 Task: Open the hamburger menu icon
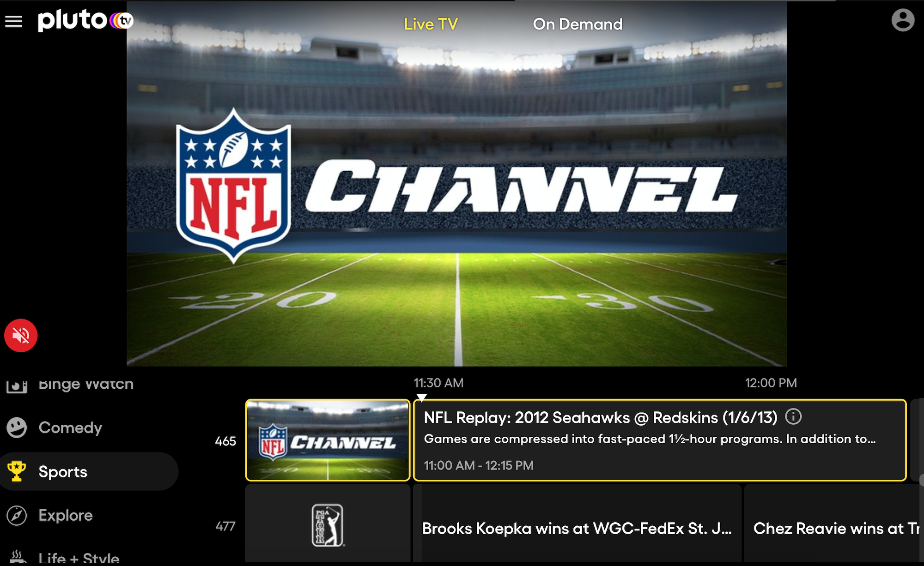point(14,24)
